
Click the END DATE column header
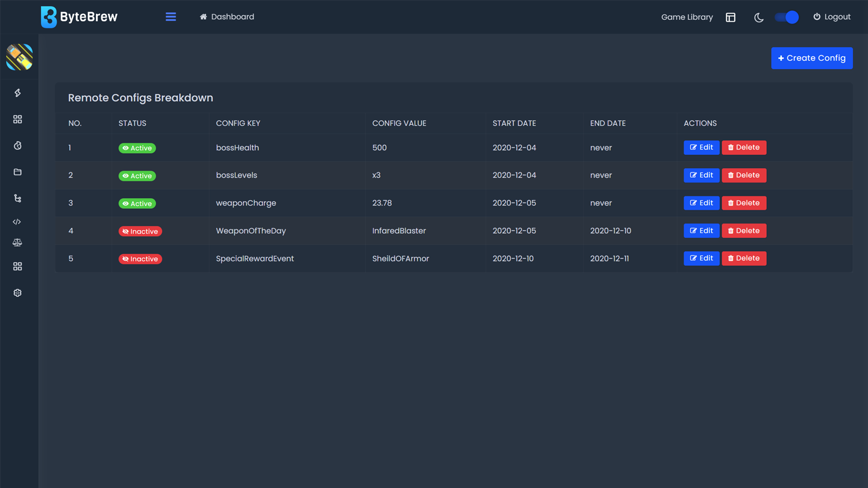608,123
